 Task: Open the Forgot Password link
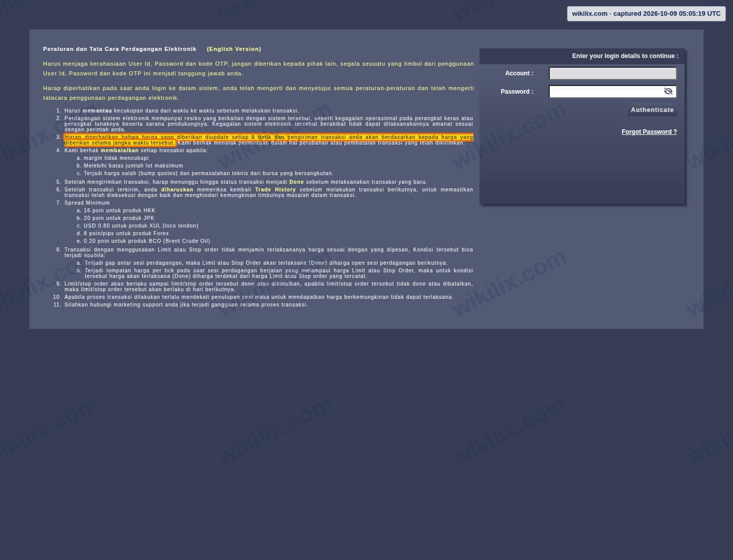[x=650, y=132]
